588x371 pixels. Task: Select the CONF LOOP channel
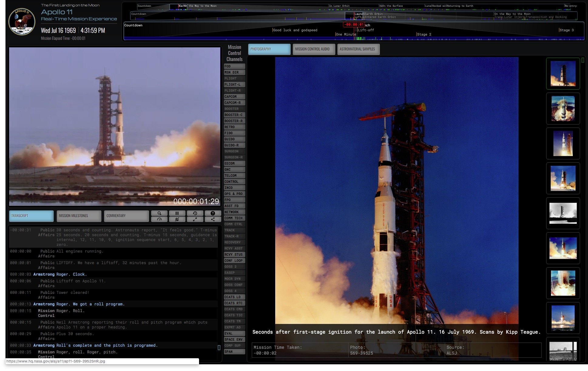(234, 260)
